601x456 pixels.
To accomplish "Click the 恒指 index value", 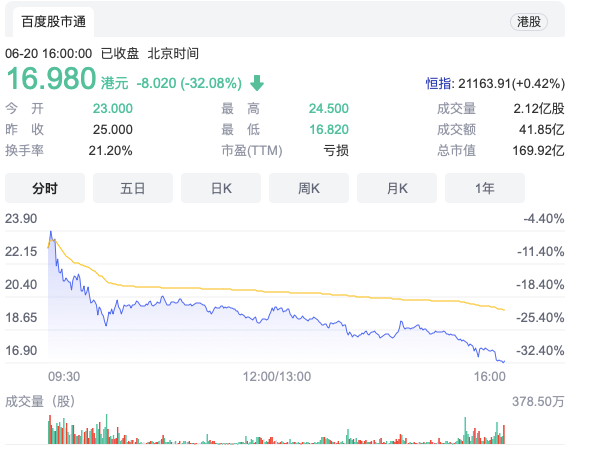I will 496,84.
